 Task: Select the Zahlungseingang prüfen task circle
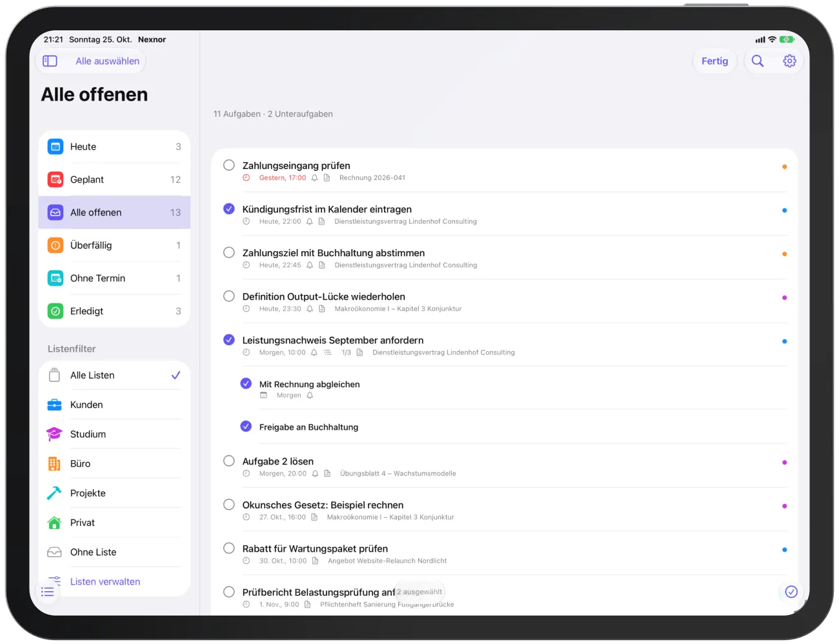click(229, 165)
